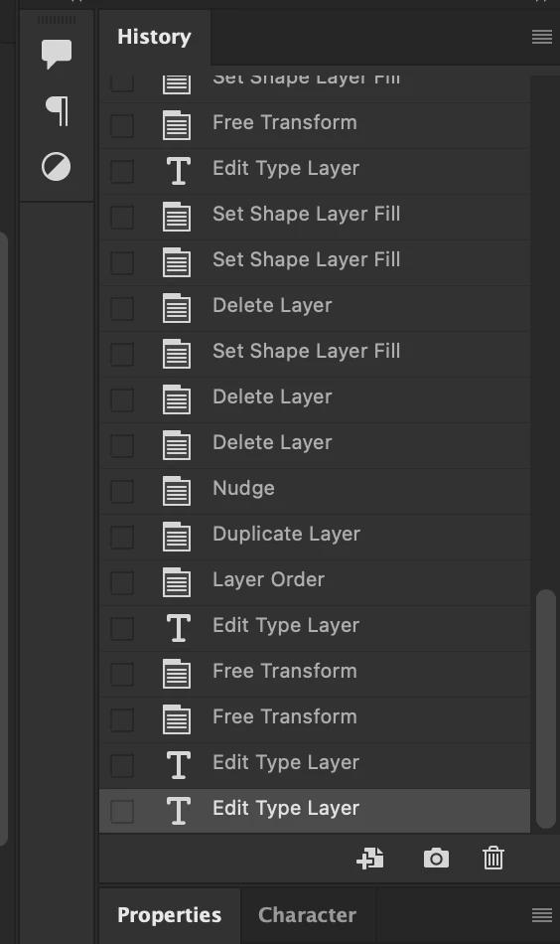
Task: Open the Adjustments half-circle panel icon
Action: (x=56, y=167)
